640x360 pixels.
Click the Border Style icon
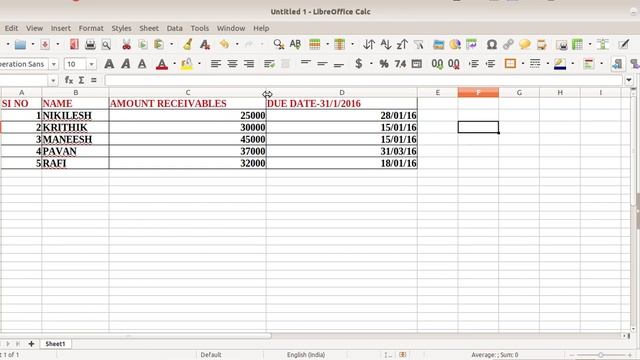pyautogui.click(x=535, y=64)
